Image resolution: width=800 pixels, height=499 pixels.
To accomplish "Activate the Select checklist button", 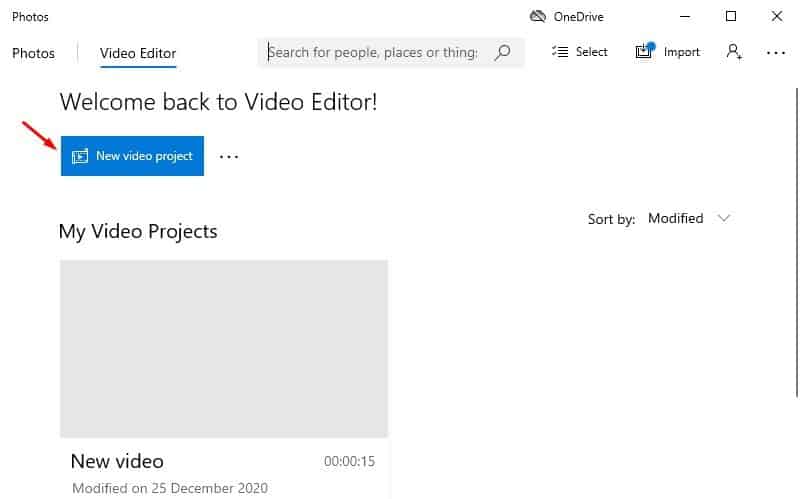I will click(580, 52).
